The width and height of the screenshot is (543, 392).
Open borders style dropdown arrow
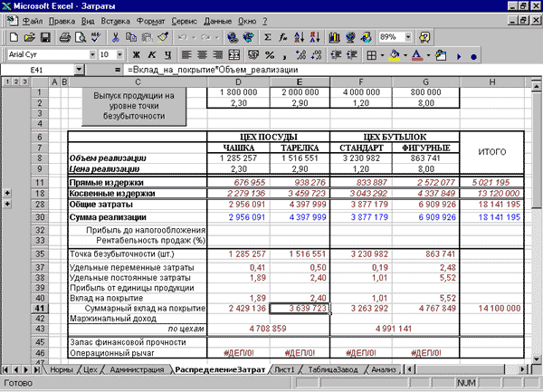pos(382,54)
